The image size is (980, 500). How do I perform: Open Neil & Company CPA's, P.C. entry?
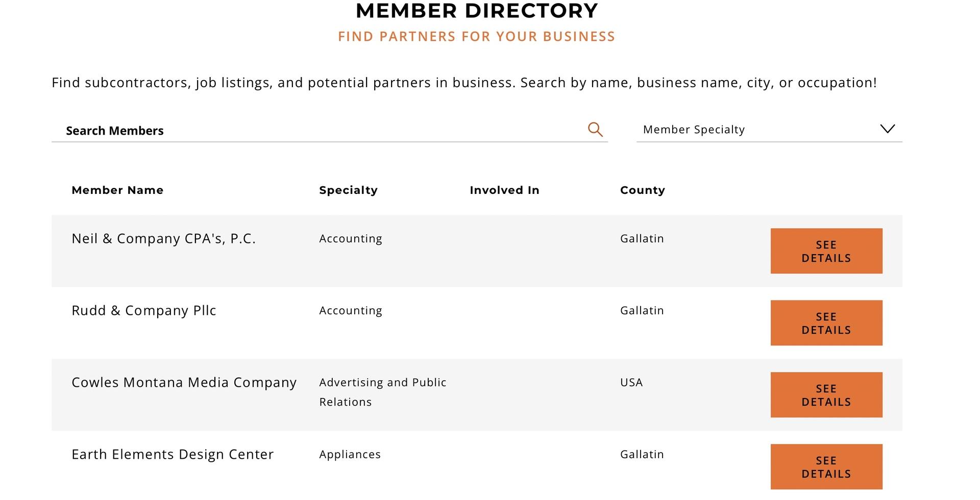(163, 239)
